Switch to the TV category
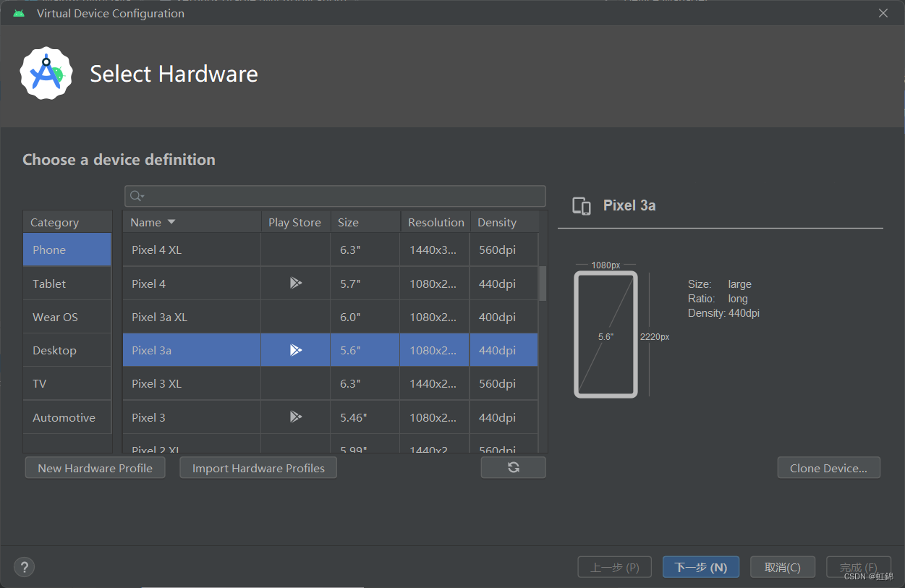Image resolution: width=905 pixels, height=588 pixels. point(40,383)
